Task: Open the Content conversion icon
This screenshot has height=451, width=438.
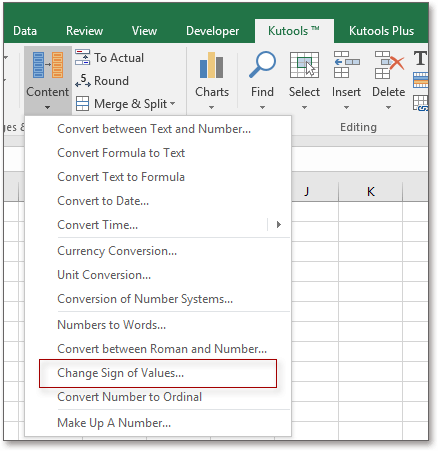Action: coord(48,65)
